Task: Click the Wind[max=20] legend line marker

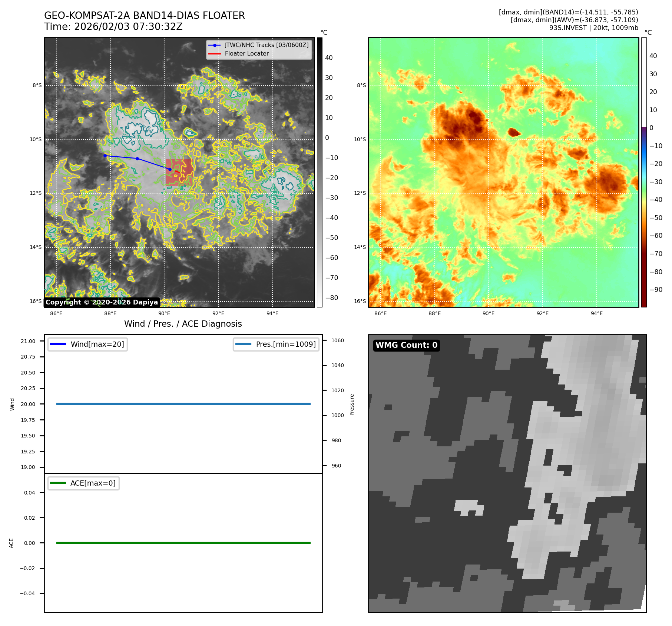Action: point(58,344)
